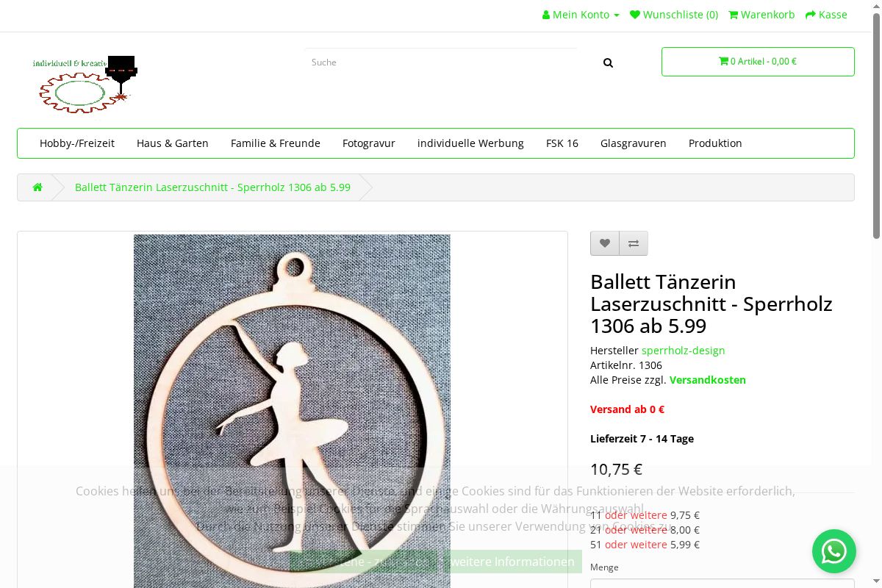The height and width of the screenshot is (588, 882).
Task: Click the ballet dancer product image
Action: click(x=292, y=382)
